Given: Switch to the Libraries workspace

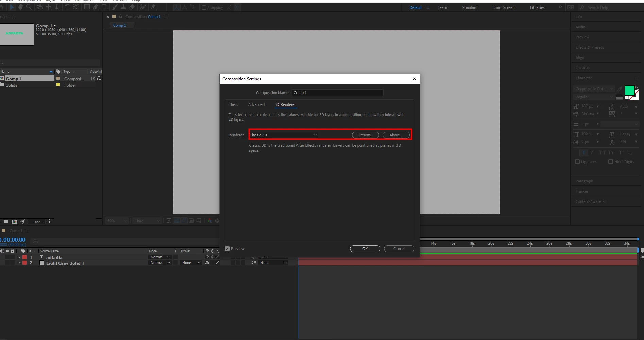Looking at the screenshot, I should (537, 7).
